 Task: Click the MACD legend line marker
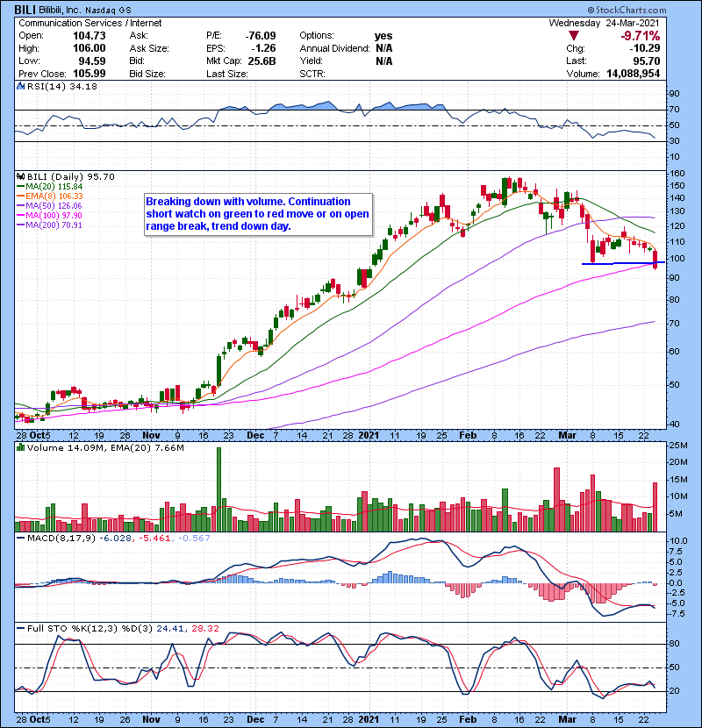tap(21, 539)
